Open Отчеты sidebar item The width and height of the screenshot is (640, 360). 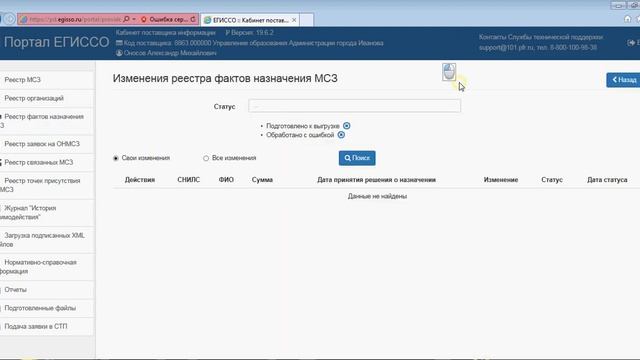47,290
